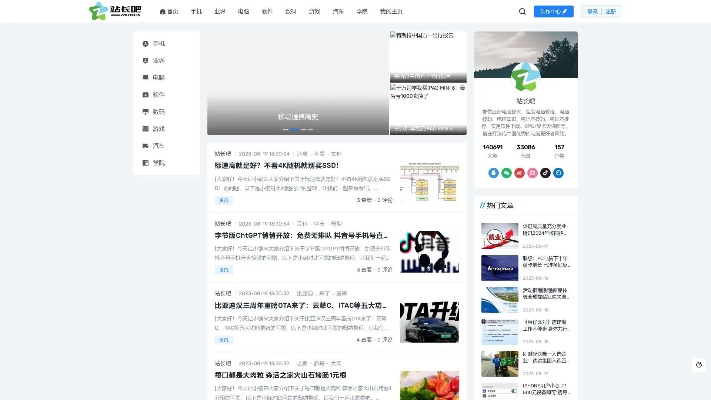Select the third carousel indicator dash

tap(303, 130)
